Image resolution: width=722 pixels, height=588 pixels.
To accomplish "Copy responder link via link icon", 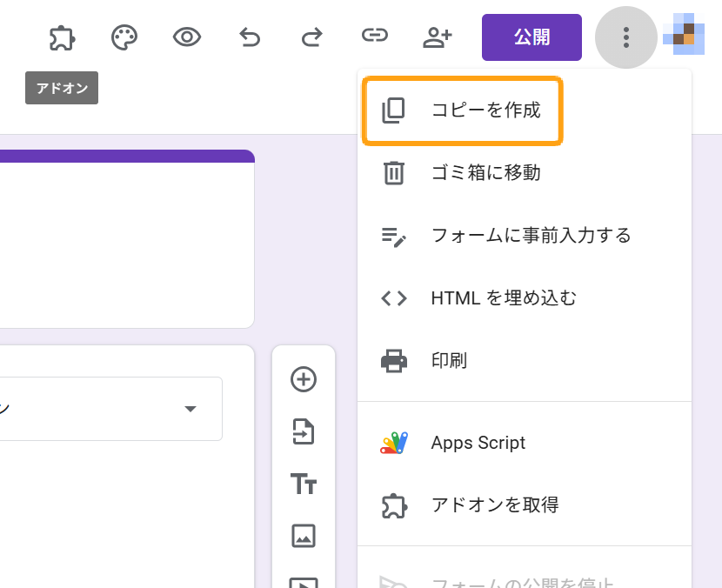I will point(374,37).
